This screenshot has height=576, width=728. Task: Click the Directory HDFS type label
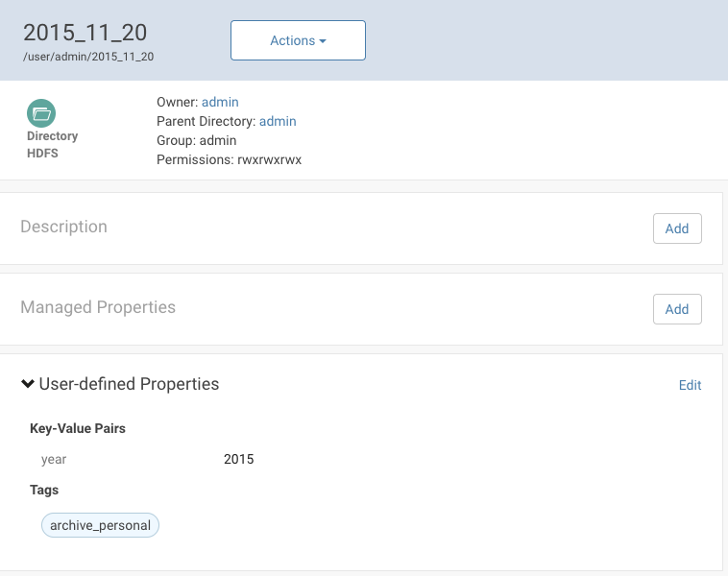(52, 144)
